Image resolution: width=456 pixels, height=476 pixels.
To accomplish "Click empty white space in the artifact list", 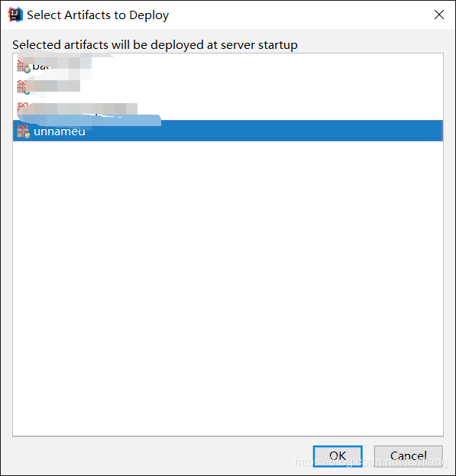I will (x=228, y=288).
